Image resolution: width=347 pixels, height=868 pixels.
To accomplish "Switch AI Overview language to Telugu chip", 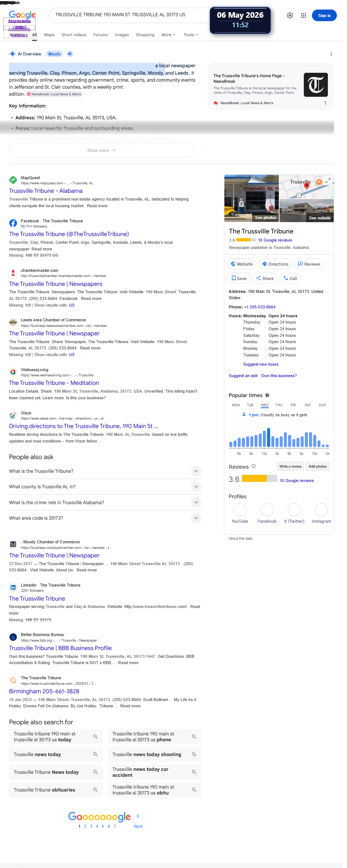I will click(x=54, y=54).
